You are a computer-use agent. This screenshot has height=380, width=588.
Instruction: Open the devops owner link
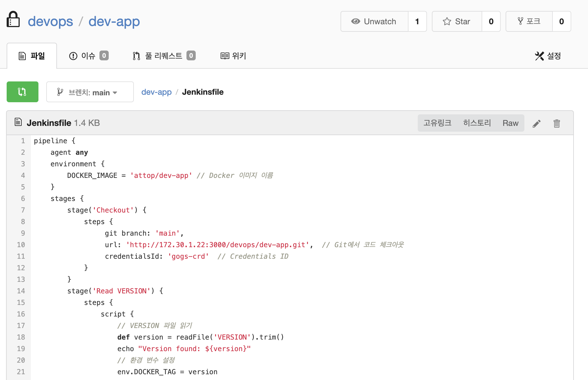click(50, 21)
